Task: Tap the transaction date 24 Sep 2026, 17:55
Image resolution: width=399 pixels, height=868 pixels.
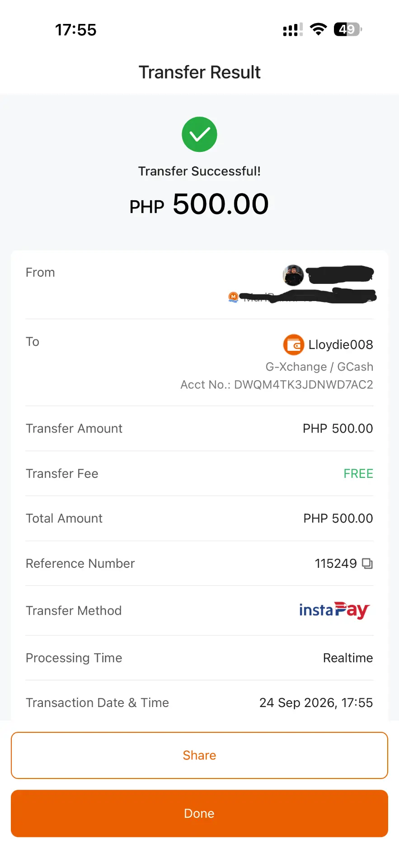Action: (316, 703)
